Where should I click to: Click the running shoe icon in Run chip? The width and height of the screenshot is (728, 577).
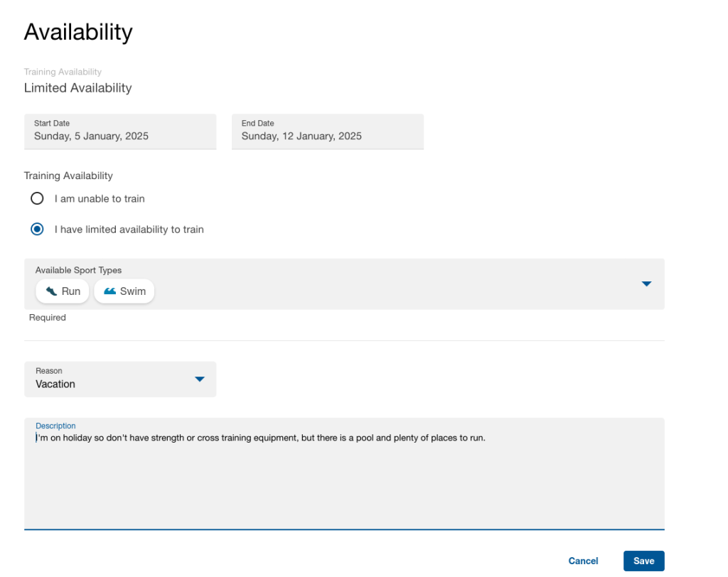pos(51,291)
